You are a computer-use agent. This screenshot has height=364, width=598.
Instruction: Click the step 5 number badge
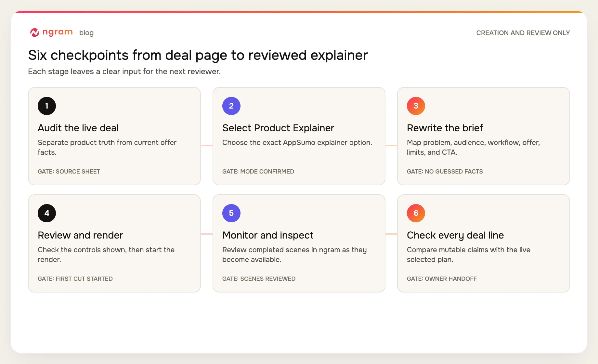click(231, 213)
